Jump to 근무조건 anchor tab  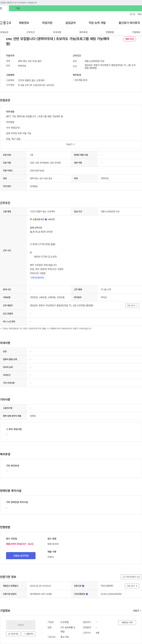pyautogui.click(x=31, y=32)
